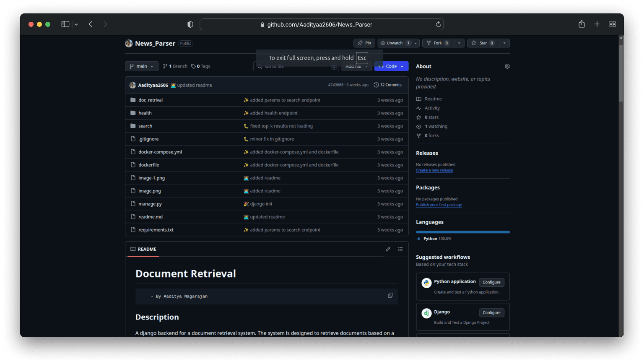This screenshot has width=644, height=364.
Task: Edit the README with the pencil icon
Action: pos(388,249)
